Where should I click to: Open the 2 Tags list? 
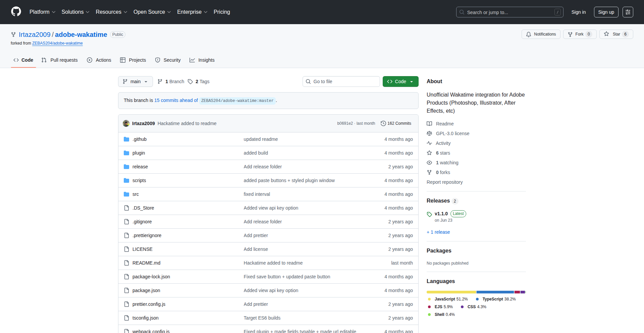tap(199, 81)
